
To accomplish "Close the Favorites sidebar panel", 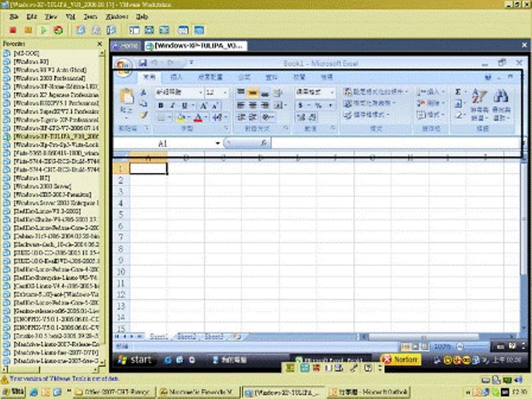I will click(100, 44).
